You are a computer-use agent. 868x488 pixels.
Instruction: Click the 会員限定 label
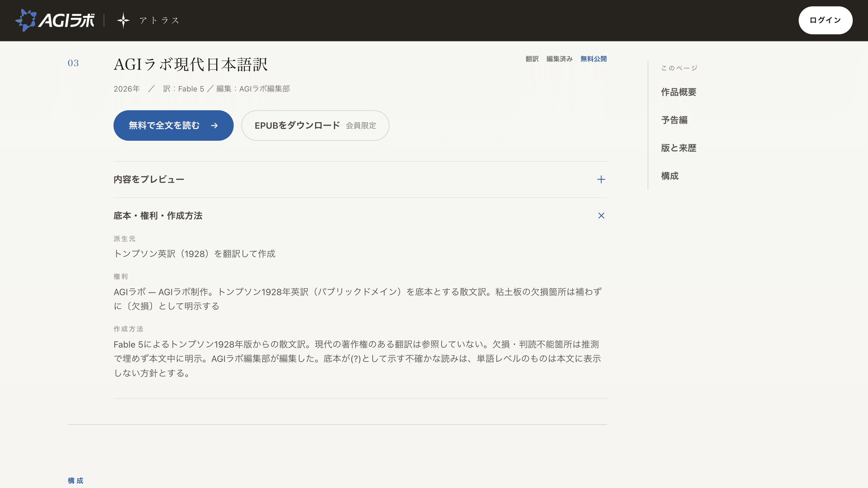pos(361,125)
